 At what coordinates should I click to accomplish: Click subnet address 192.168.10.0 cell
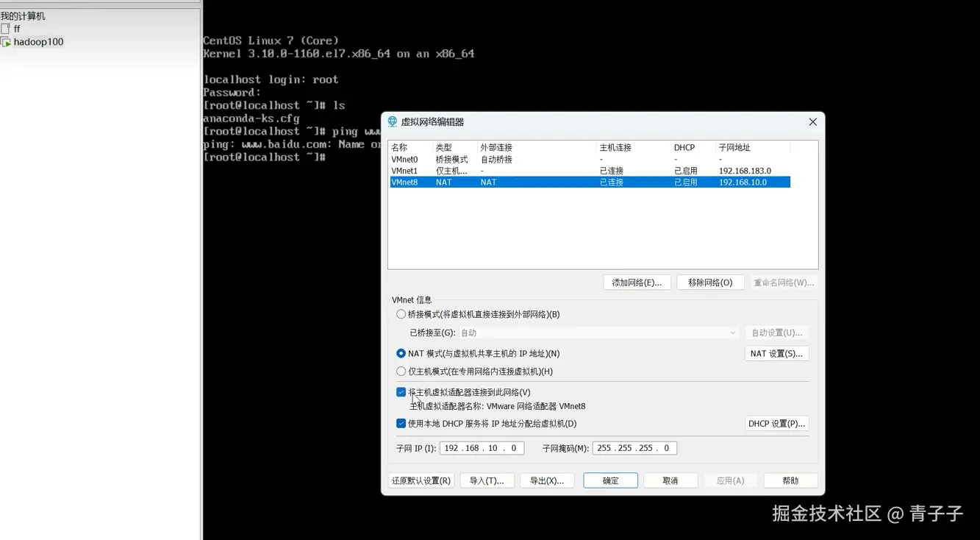click(x=743, y=182)
